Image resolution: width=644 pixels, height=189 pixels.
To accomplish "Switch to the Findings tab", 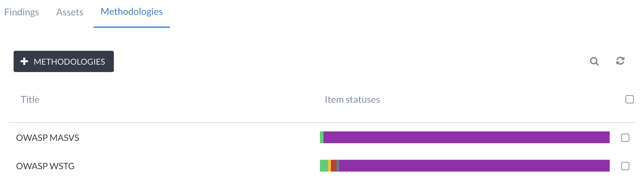I will tap(22, 12).
